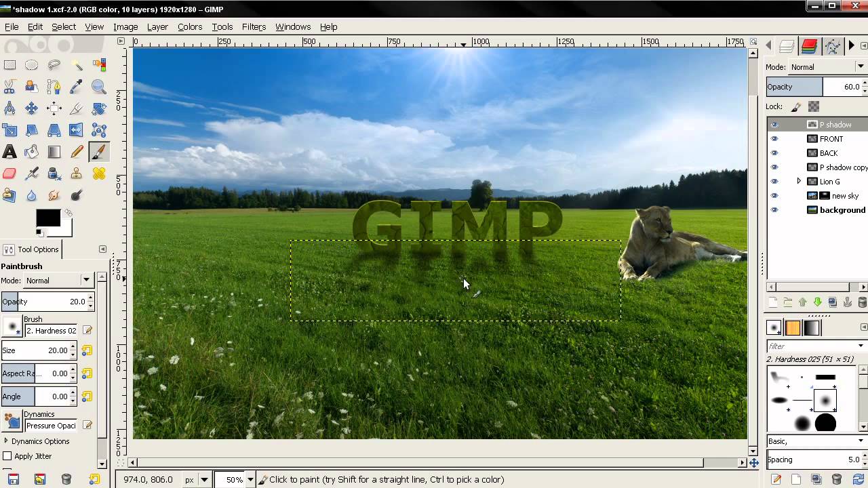Viewport: 868px width, 488px height.
Task: Select the Rectangle Select tool
Action: pyautogui.click(x=9, y=65)
